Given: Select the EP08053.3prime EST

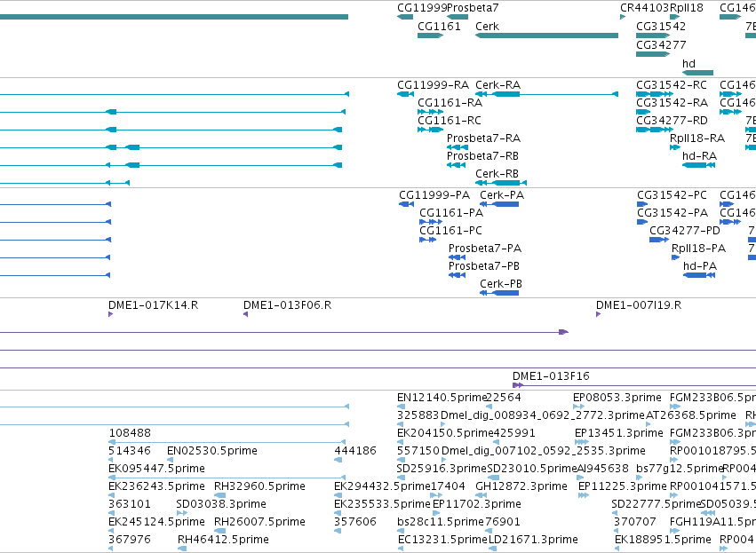Looking at the screenshot, I should (x=578, y=407).
